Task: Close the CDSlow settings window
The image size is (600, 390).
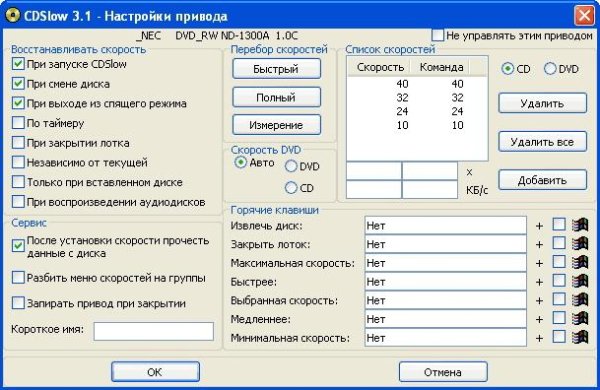Action: click(x=584, y=16)
